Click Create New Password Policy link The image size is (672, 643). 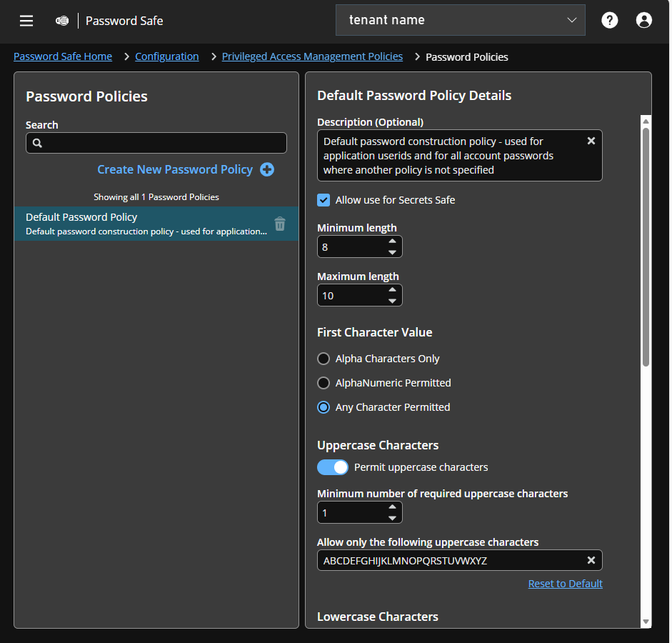pos(175,170)
